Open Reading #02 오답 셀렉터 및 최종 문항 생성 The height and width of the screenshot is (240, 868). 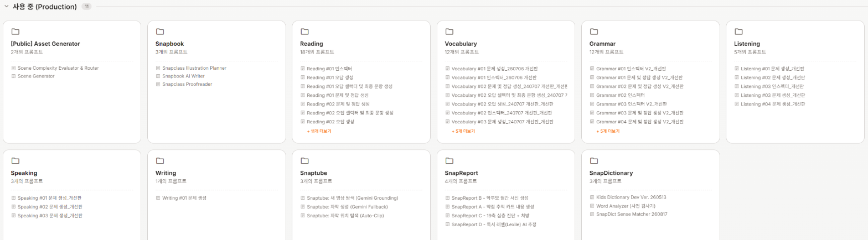pyautogui.click(x=350, y=113)
